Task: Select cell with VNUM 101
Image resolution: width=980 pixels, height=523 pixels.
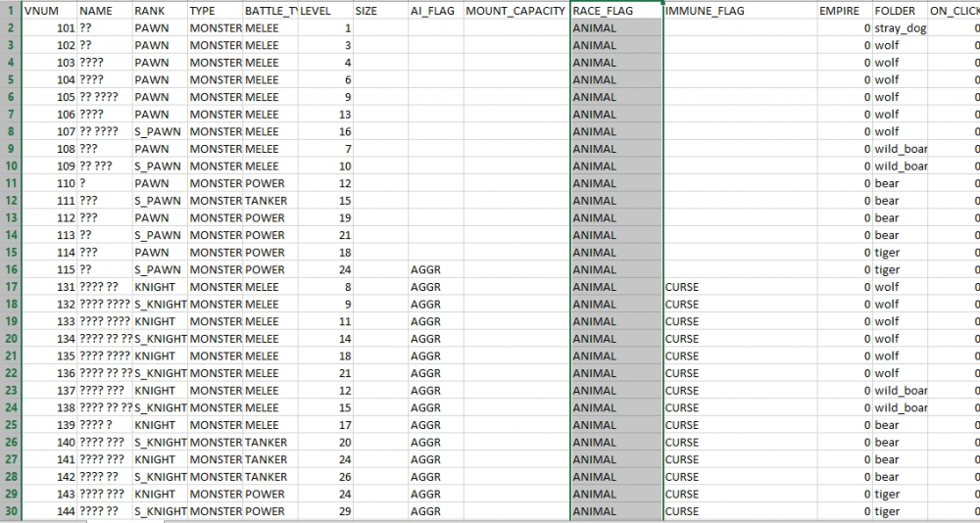Action: coord(50,28)
